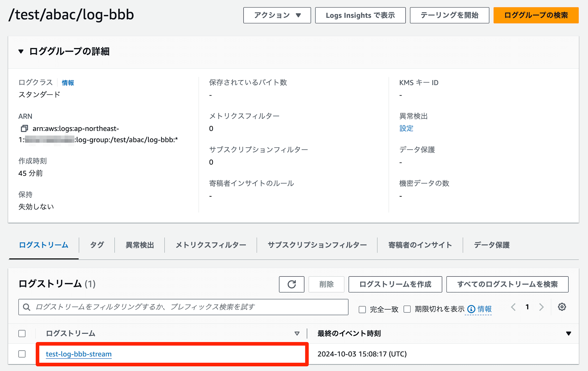Copy the ARN using the copy icon
This screenshot has height=371, width=588.
(24, 128)
